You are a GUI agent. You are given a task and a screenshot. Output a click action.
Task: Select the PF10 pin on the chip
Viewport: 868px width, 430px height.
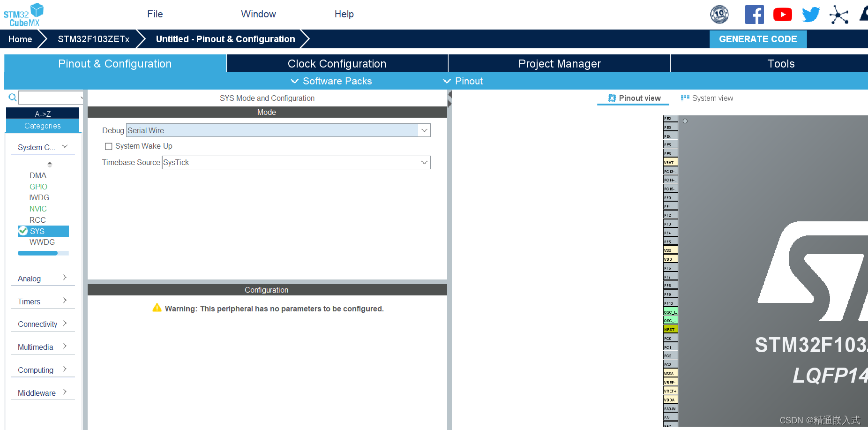pyautogui.click(x=670, y=303)
